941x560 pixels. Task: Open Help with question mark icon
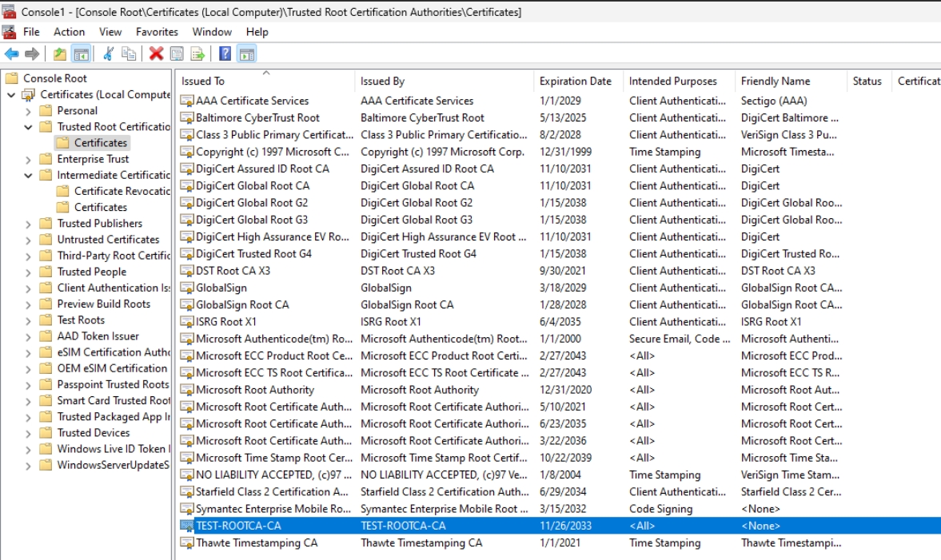(x=225, y=54)
